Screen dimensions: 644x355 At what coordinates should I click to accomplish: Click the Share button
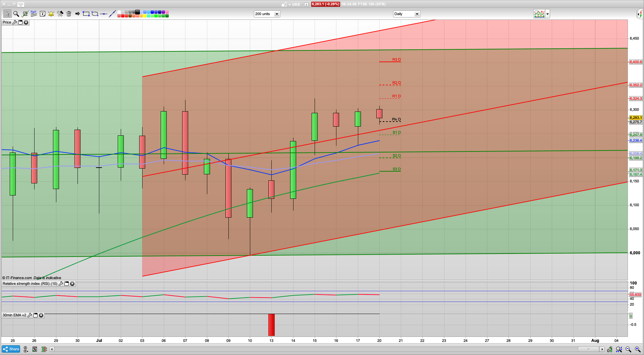pos(11,349)
